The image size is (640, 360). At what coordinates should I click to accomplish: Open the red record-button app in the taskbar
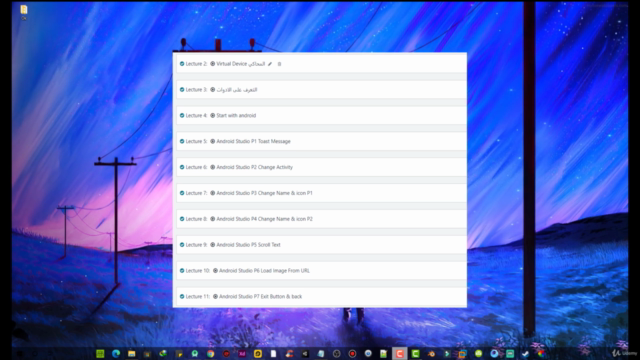(352, 353)
